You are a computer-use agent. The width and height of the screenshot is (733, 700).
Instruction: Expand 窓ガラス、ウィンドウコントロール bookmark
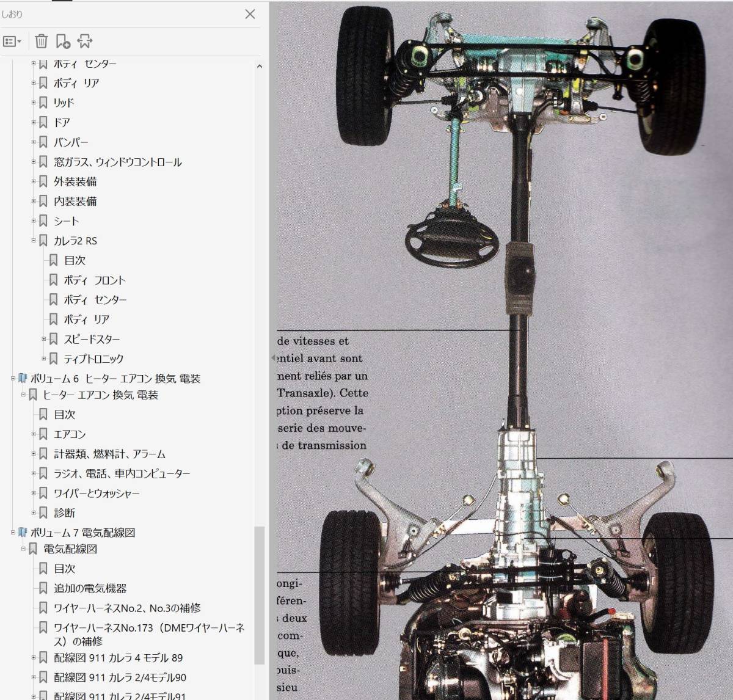tap(34, 162)
